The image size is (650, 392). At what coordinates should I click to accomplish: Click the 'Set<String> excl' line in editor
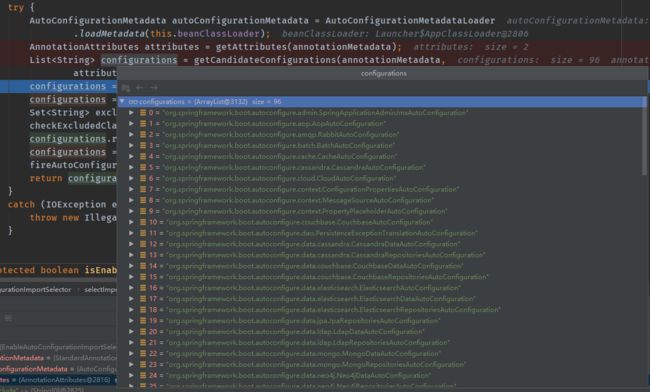point(73,113)
